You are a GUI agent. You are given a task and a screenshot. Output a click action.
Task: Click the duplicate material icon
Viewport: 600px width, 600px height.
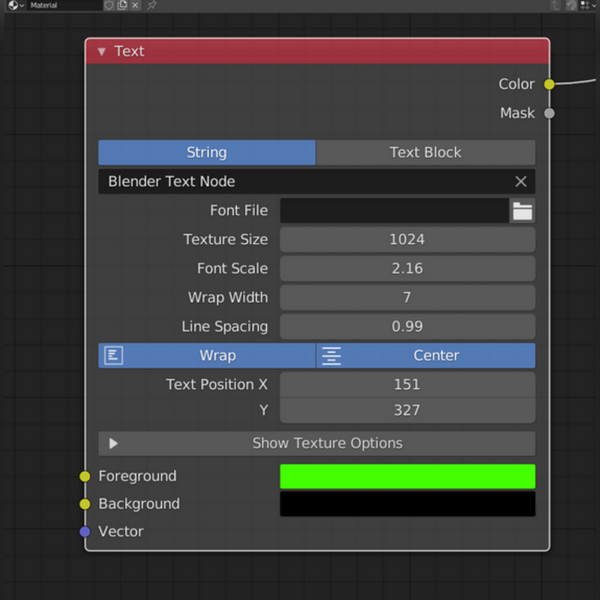coord(122,5)
